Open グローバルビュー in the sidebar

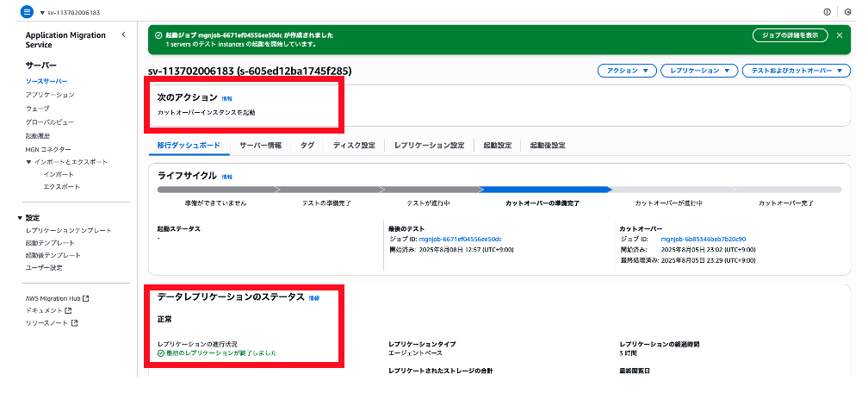tap(50, 122)
